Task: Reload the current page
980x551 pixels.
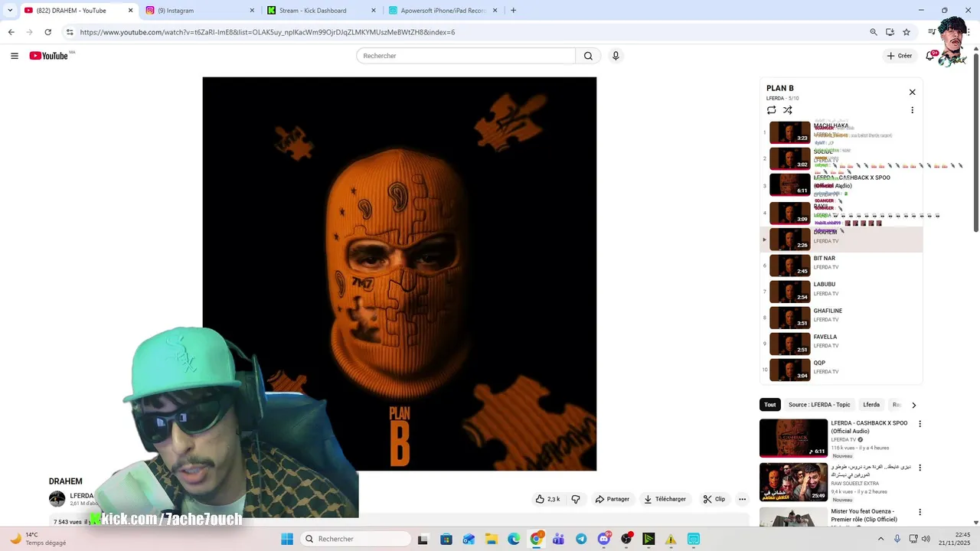Action: (x=47, y=32)
